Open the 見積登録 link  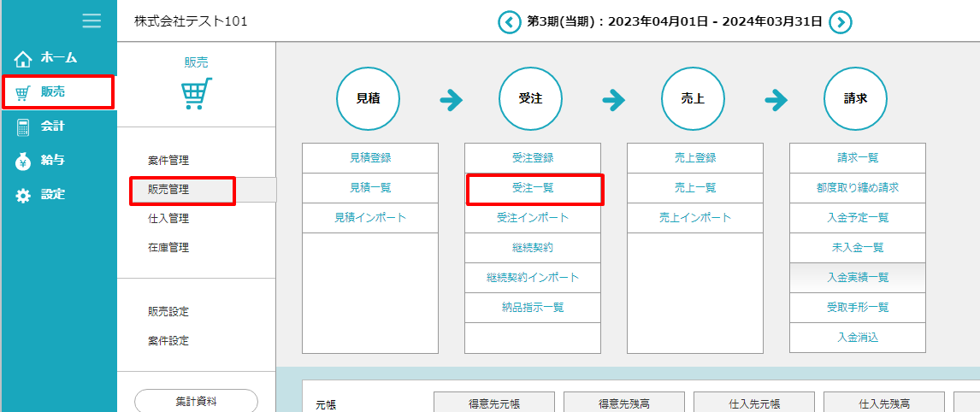coord(370,158)
